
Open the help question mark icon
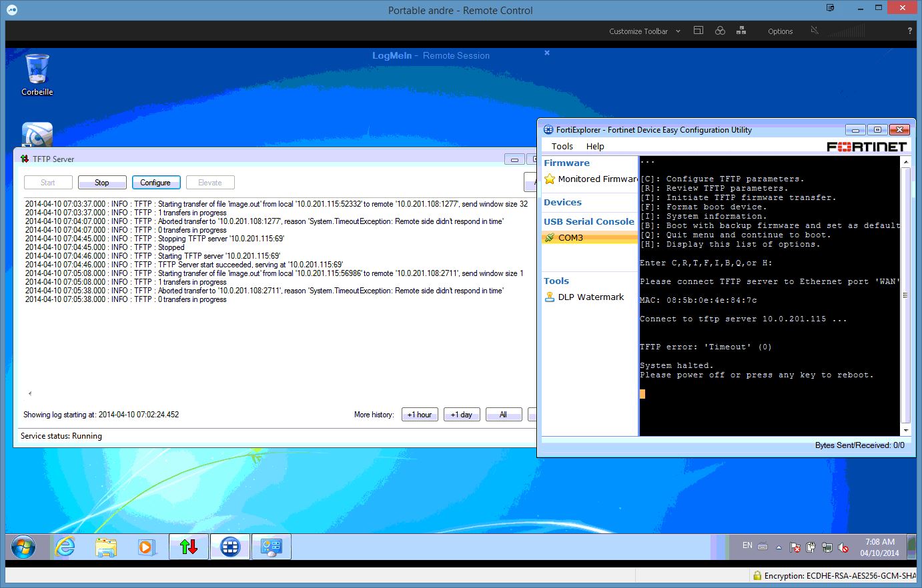[909, 31]
